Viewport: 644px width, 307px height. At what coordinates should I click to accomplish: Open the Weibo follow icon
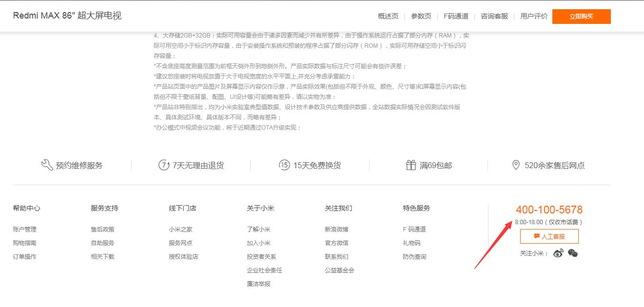click(x=558, y=253)
